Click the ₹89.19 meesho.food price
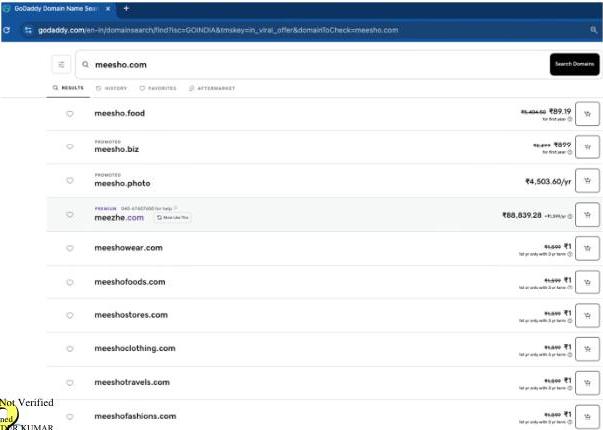Viewport: 603px width, 430px height. [x=560, y=111]
